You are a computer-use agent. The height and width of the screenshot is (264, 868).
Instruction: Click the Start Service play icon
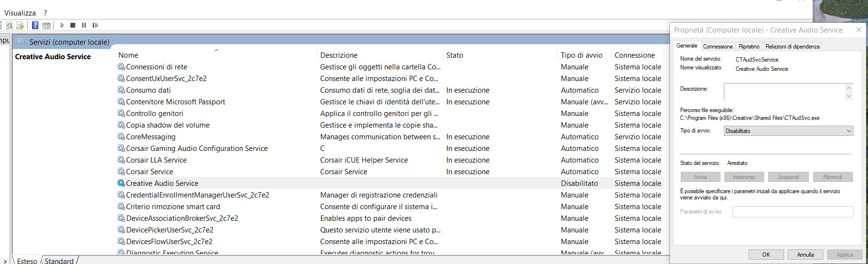coord(62,25)
